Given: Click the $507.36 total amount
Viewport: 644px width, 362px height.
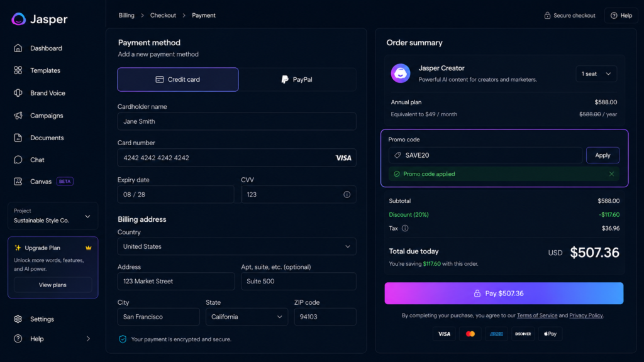Looking at the screenshot, I should [594, 253].
